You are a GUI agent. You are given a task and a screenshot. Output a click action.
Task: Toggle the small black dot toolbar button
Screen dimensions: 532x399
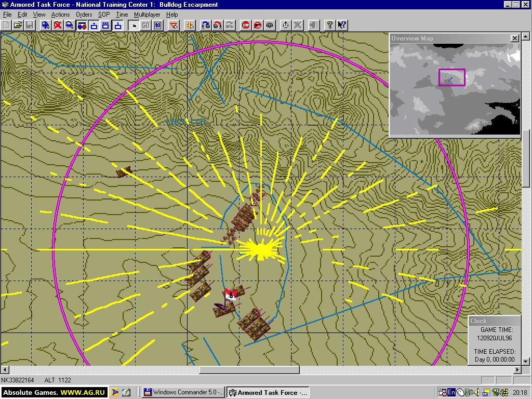tap(134, 25)
